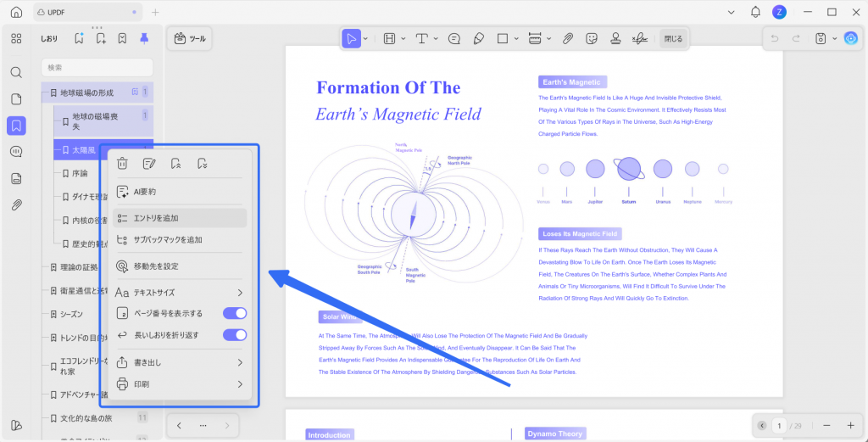Click the demote bookmark level icon
The width and height of the screenshot is (868, 442).
click(203, 164)
